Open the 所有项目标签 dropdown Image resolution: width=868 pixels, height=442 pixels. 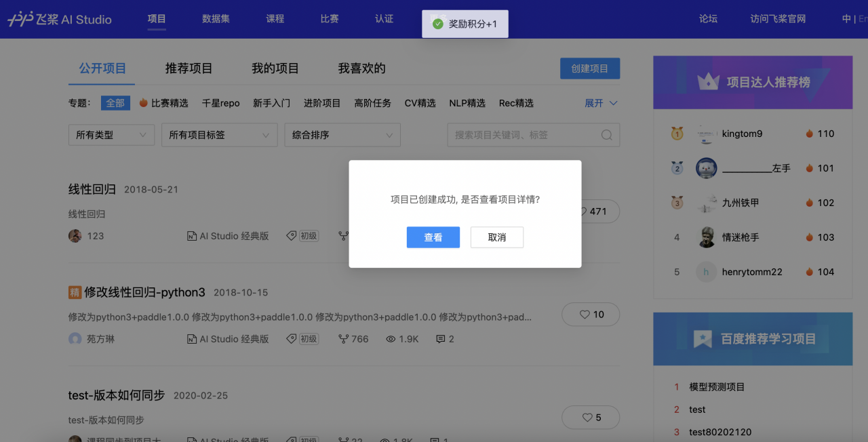(x=220, y=135)
